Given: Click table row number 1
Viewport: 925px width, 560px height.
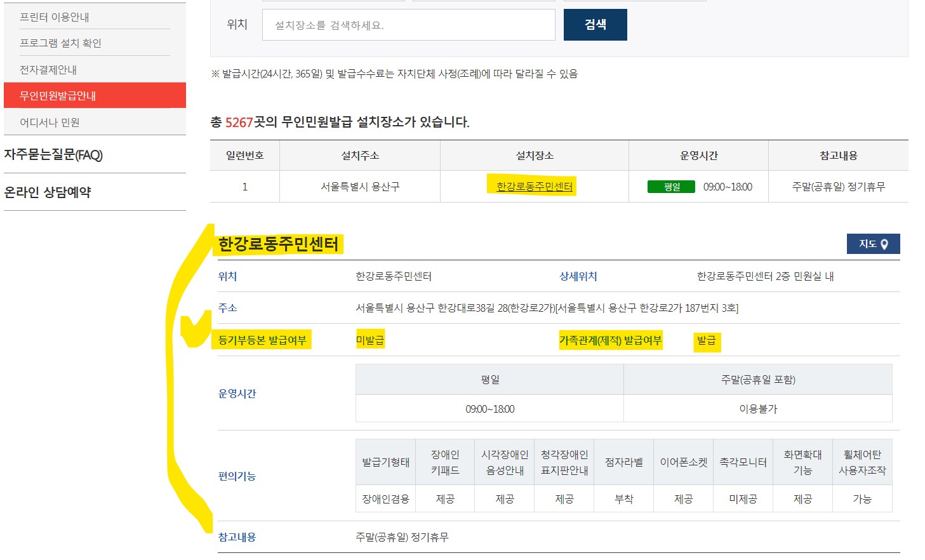Looking at the screenshot, I should coord(244,186).
